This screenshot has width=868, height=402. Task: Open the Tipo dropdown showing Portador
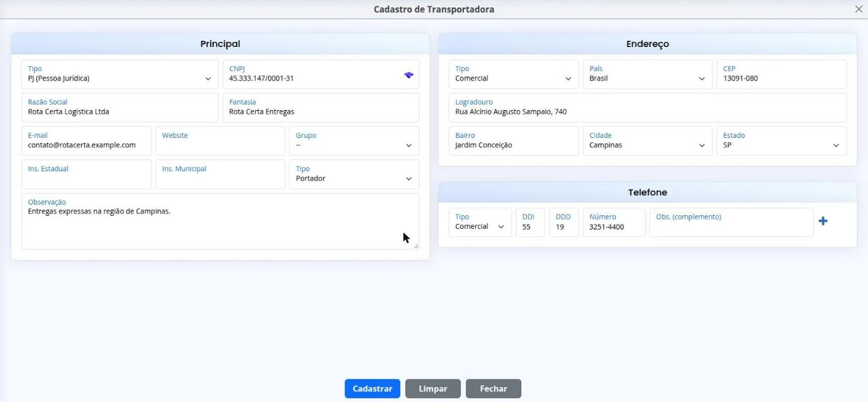354,174
